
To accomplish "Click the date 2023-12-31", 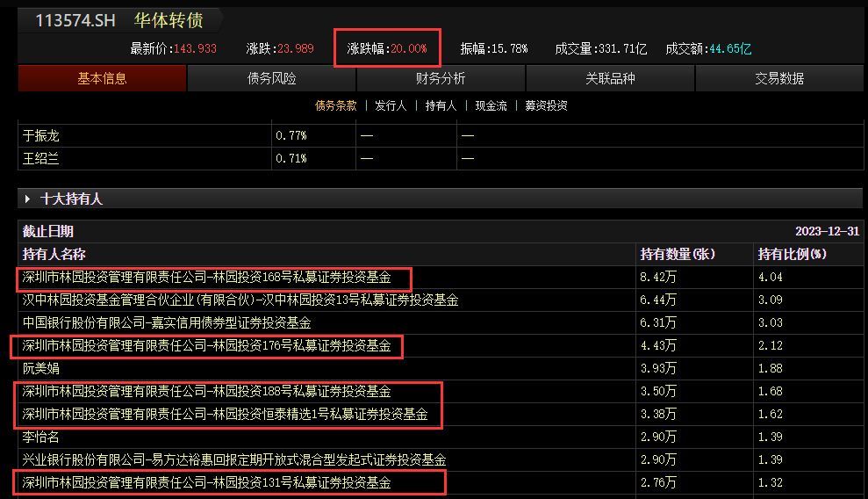I will [827, 232].
